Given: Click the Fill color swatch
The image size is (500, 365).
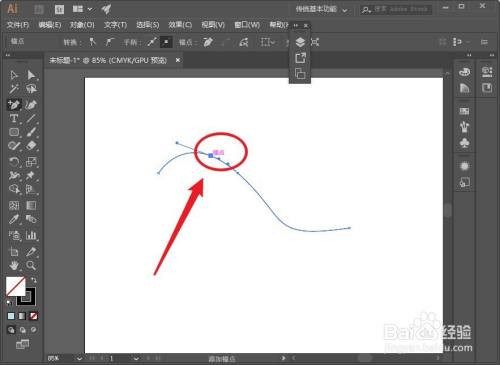Looking at the screenshot, I should (x=16, y=286).
